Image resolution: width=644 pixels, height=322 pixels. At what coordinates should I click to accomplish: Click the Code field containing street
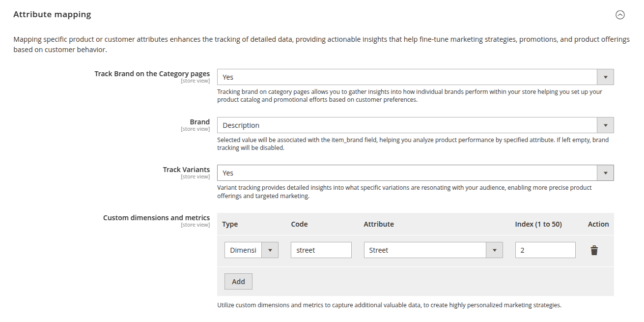point(321,250)
